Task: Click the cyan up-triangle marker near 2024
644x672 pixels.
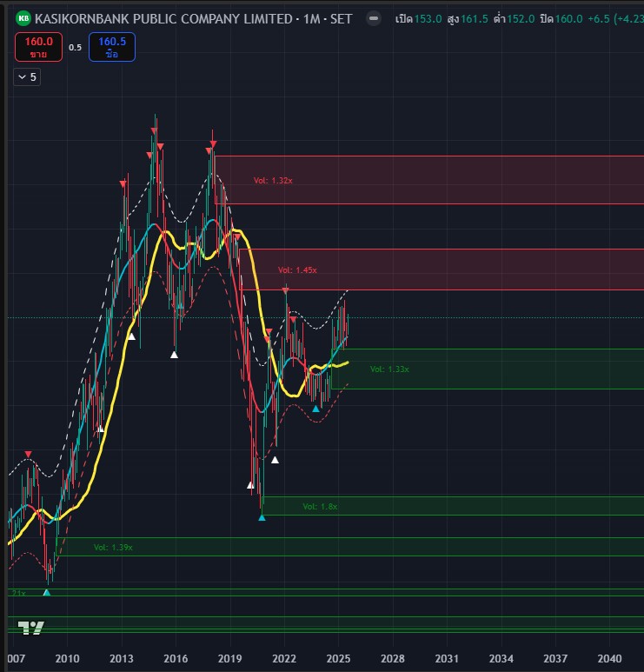Action: point(315,409)
